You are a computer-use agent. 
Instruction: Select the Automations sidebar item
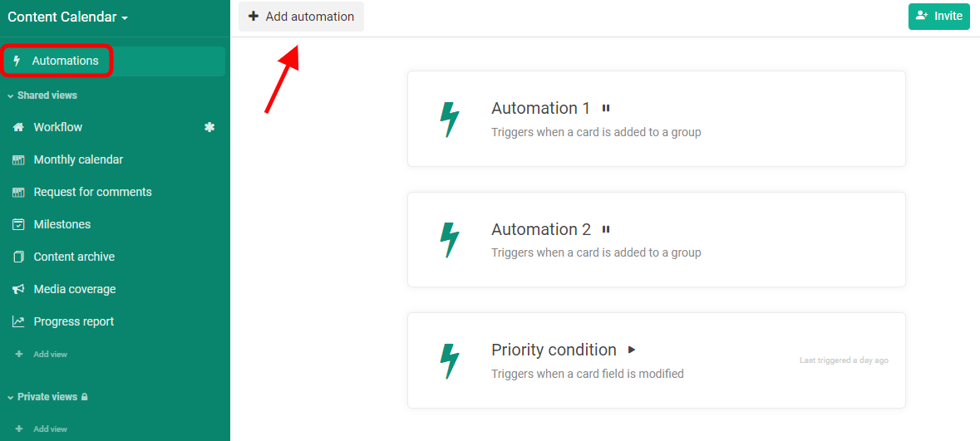point(115,61)
